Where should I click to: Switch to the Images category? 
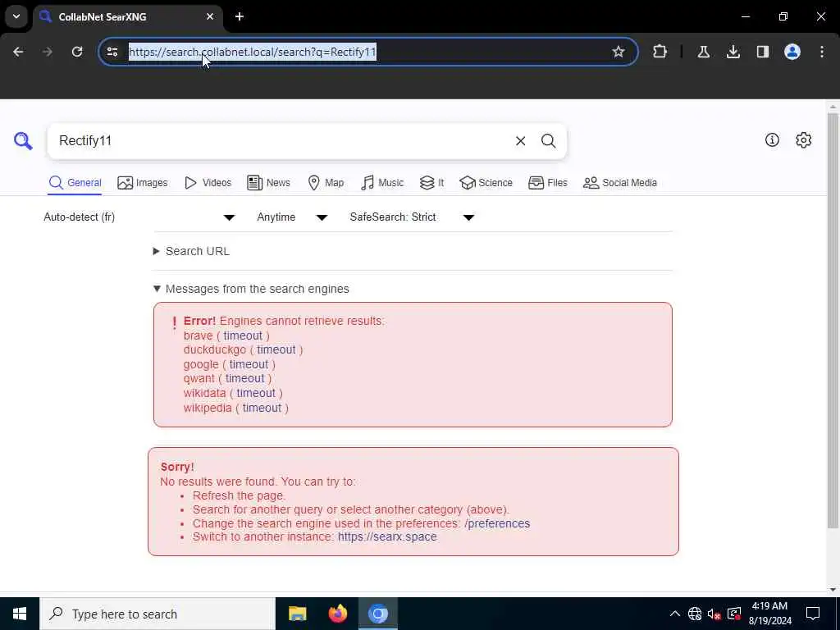[x=143, y=183]
